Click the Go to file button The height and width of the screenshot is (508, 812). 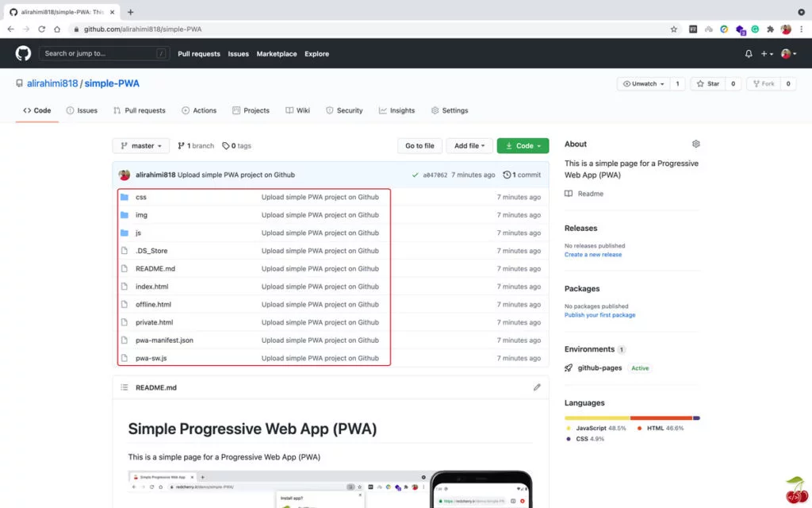(419, 146)
